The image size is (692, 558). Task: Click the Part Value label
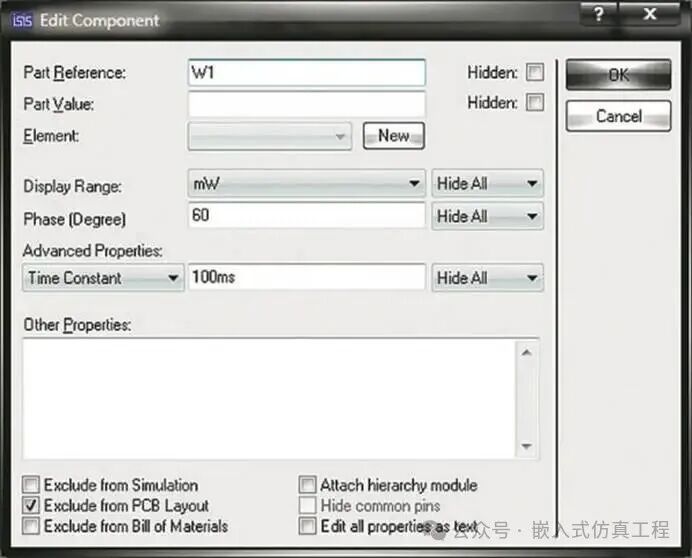[59, 105]
